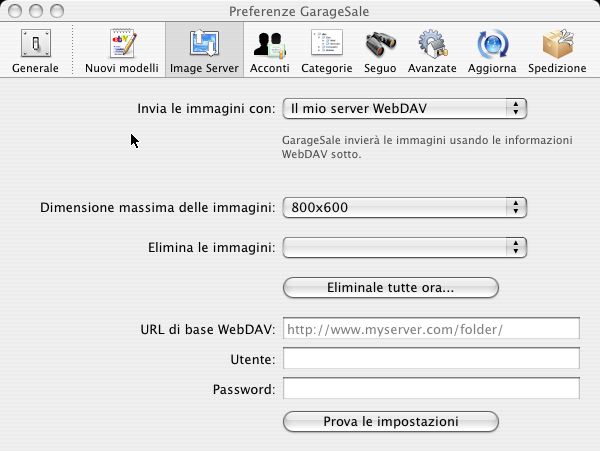Click the 'Eliminale tutte ora...' button

(x=391, y=288)
